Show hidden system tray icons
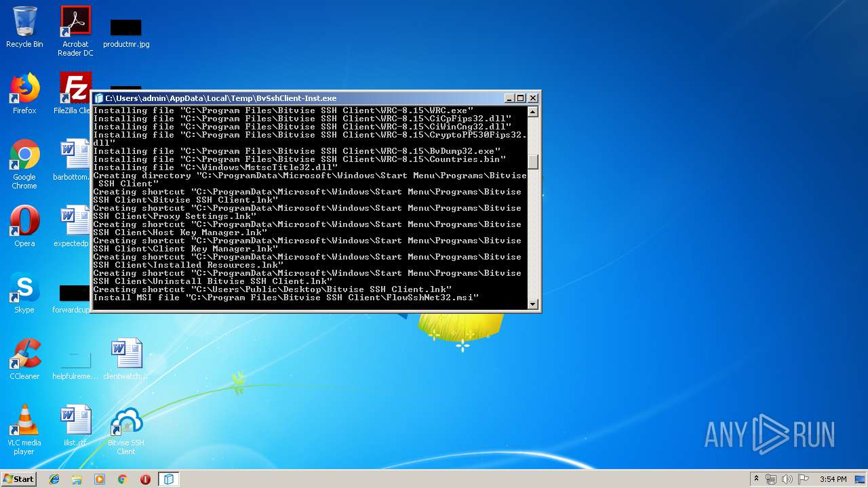This screenshot has height=488, width=868. [x=756, y=479]
